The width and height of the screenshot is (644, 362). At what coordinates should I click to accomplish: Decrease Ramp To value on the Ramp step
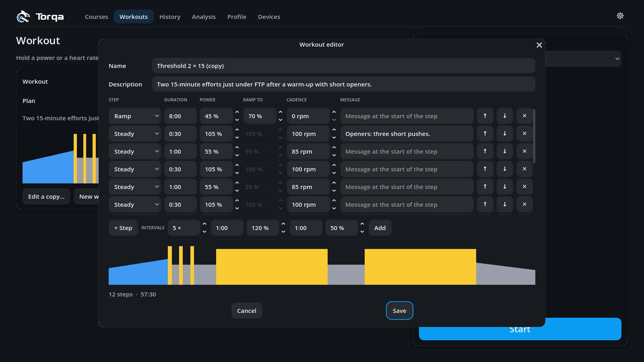pyautogui.click(x=281, y=120)
